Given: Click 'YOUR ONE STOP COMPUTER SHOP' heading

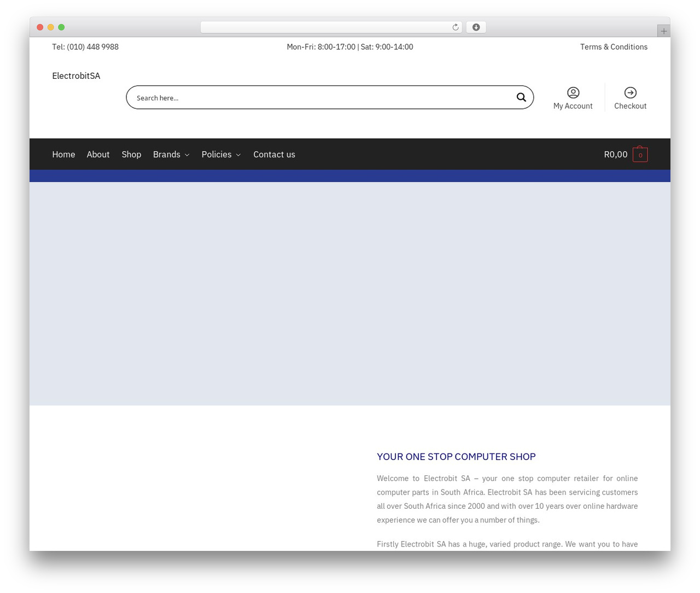Looking at the screenshot, I should [x=456, y=456].
